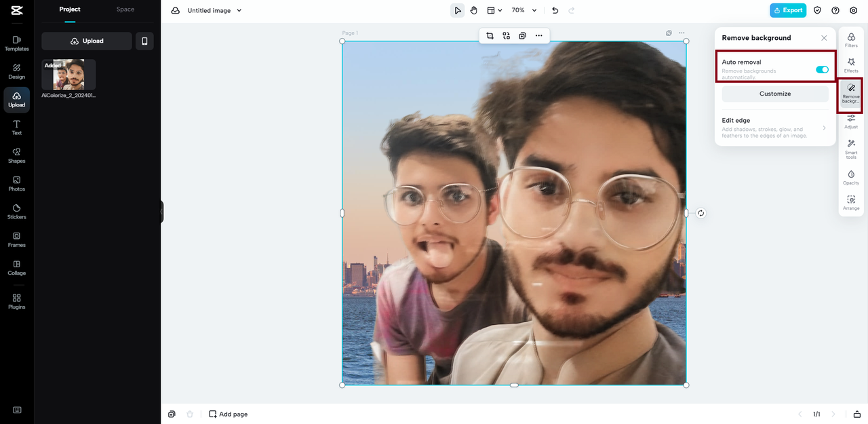Open the Opacity control
Screen dimensions: 868x424
click(851, 178)
